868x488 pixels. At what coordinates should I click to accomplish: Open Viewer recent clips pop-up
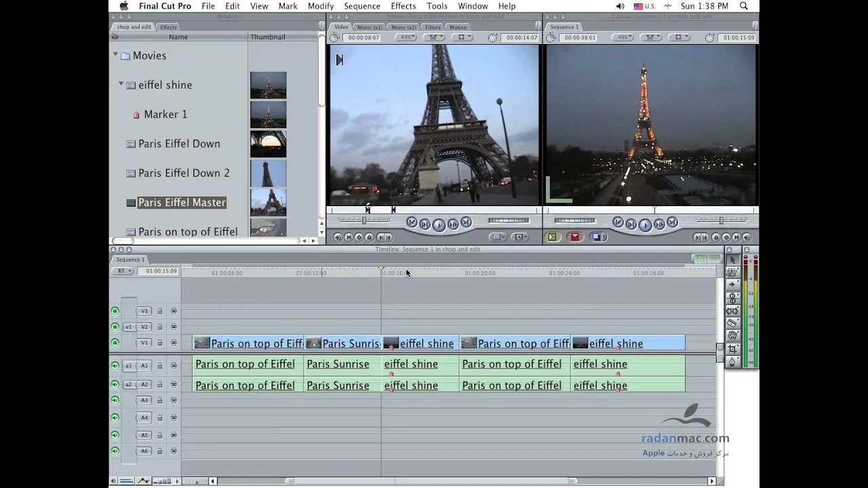coord(498,237)
